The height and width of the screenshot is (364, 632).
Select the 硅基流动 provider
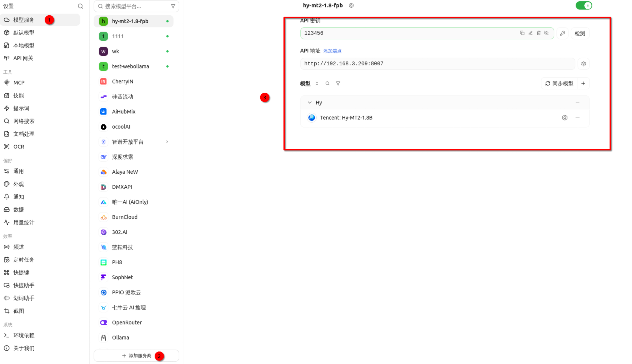pos(134,97)
